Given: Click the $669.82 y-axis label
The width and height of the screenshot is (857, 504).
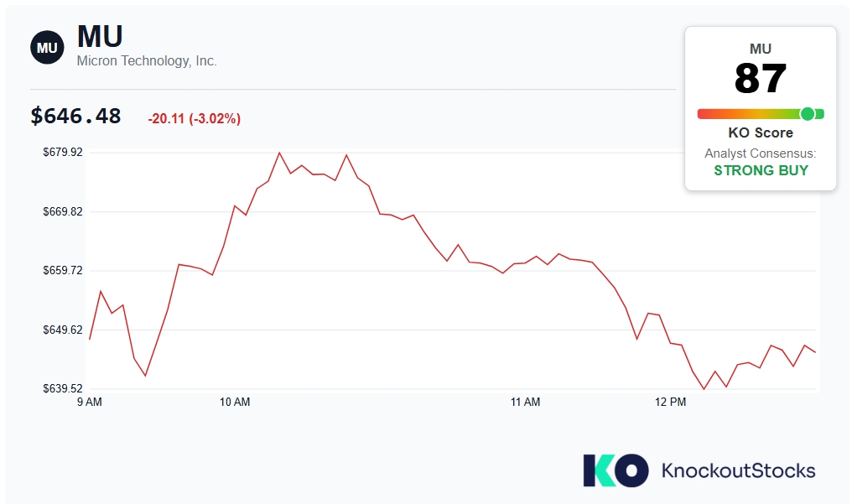Looking at the screenshot, I should [x=63, y=211].
